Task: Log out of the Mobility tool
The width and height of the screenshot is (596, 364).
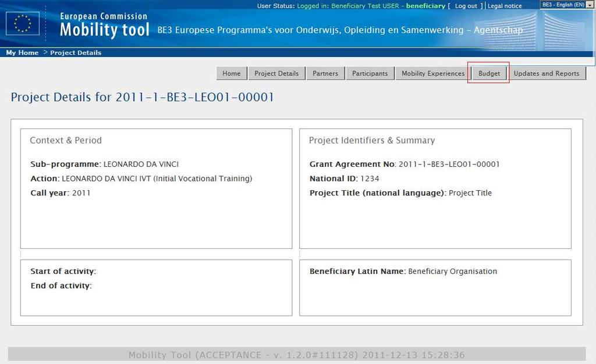Action: pos(466,6)
